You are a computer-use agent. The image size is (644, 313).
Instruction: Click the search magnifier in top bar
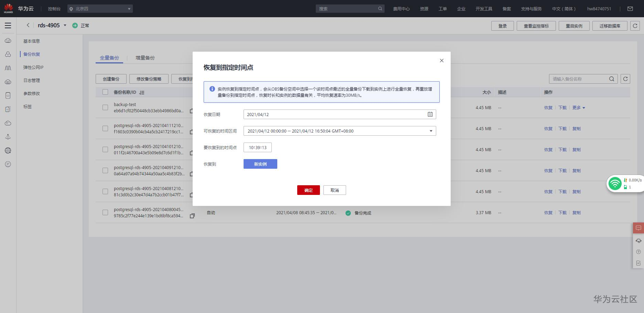click(x=380, y=9)
